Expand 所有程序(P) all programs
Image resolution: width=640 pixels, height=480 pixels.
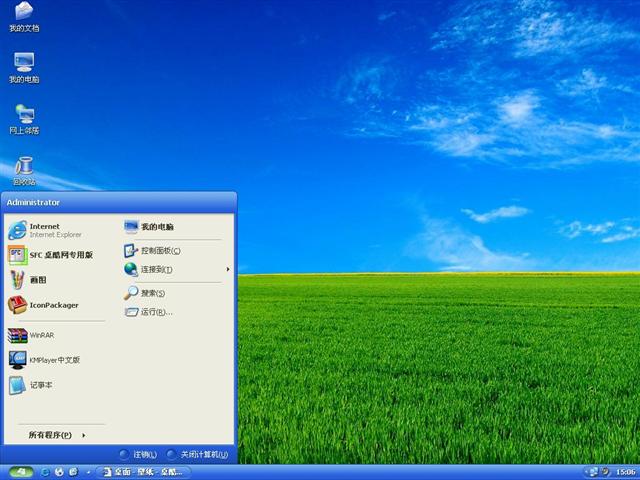(57, 435)
